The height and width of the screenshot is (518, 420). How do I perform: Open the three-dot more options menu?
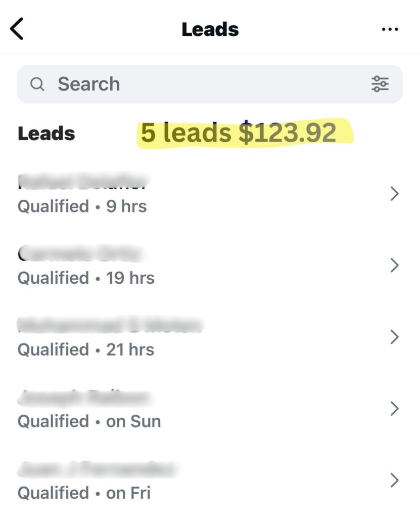pyautogui.click(x=390, y=29)
